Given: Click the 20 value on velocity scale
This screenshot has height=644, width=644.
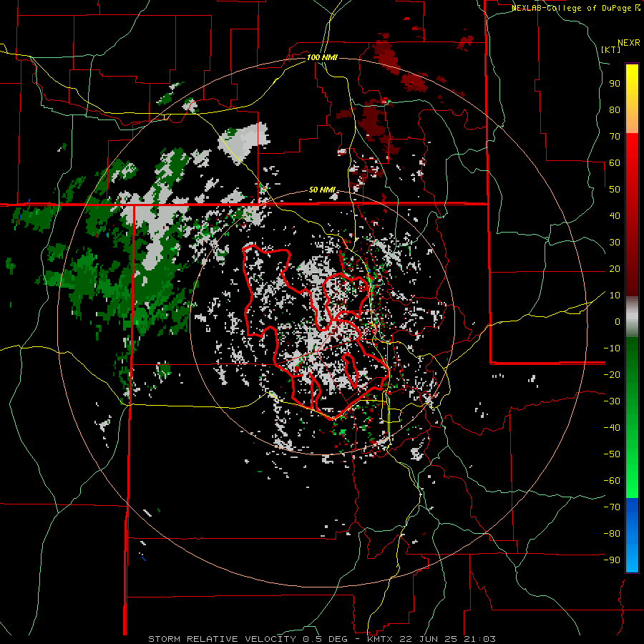Looking at the screenshot, I should 615,269.
